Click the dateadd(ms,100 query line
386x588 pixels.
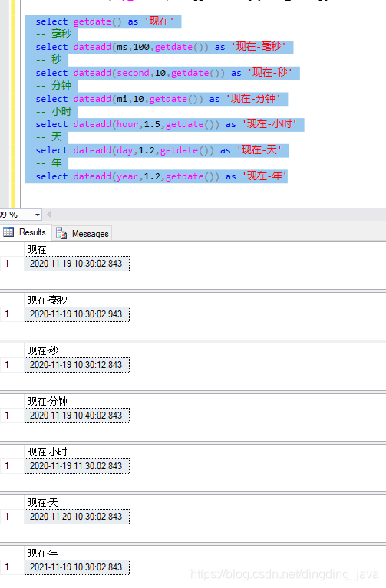[x=160, y=47]
